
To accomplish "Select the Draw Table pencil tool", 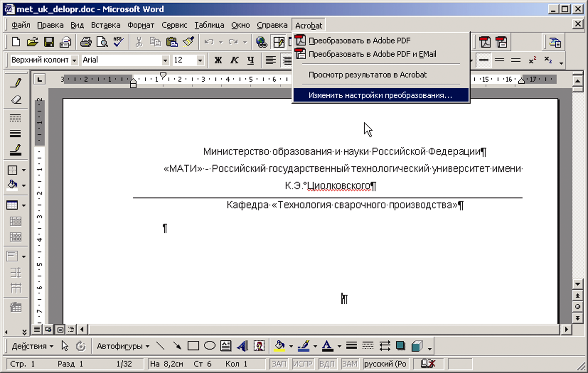I will coord(16,83).
